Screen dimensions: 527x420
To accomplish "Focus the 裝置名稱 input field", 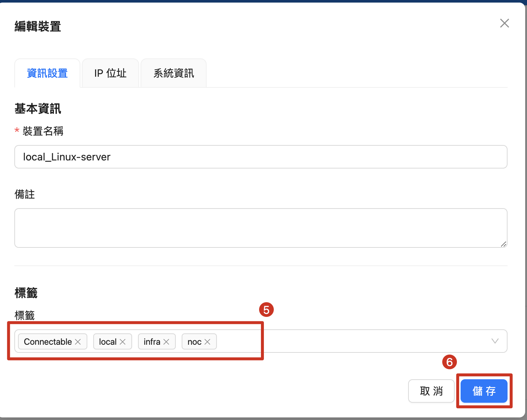I will pos(261,157).
